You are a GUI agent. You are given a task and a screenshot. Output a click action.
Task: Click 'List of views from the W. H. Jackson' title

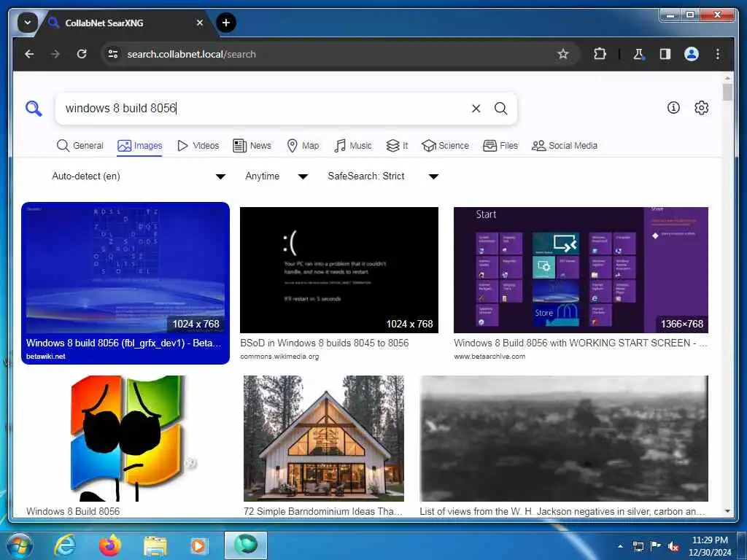pyautogui.click(x=562, y=511)
